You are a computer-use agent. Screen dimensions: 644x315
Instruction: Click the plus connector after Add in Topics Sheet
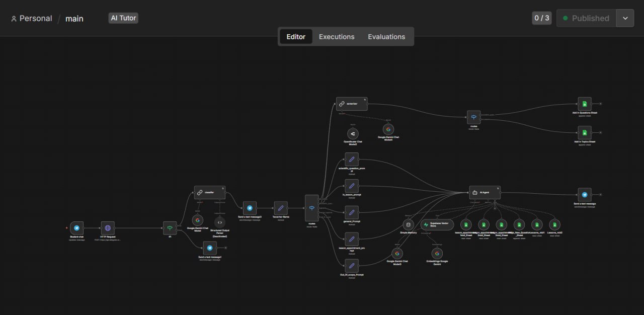click(600, 133)
